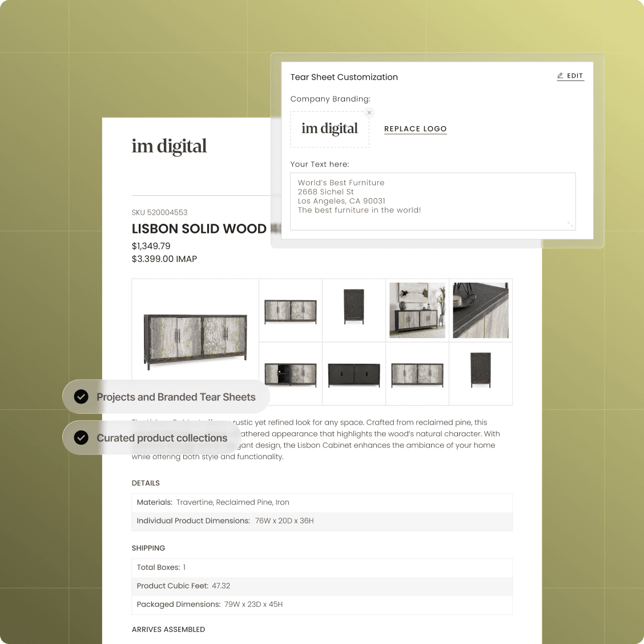
Task: Remove the uploaded logo with the x icon
Action: coord(369,112)
